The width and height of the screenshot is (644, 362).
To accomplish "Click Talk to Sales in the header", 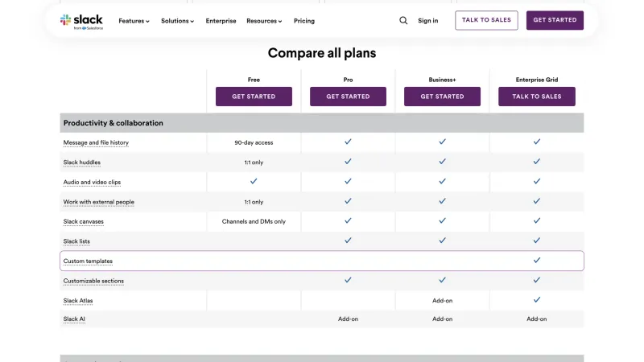I will point(486,20).
